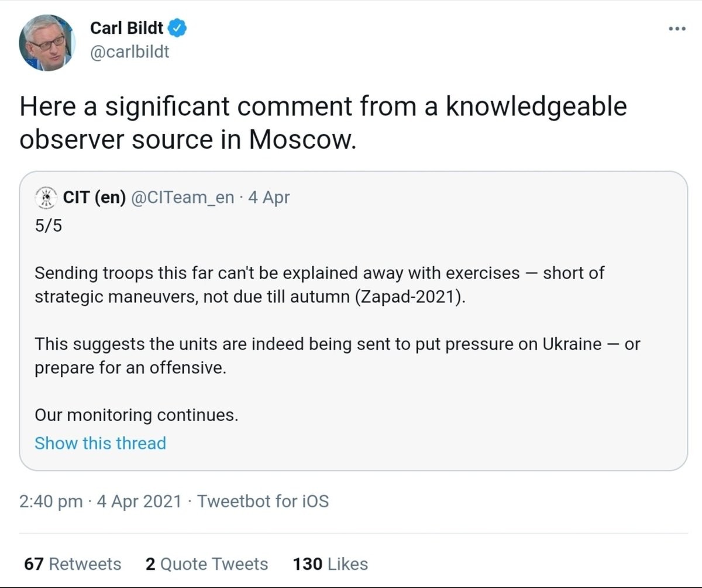This screenshot has height=588, width=702.
Task: Click the CIT (en) account logo icon
Action: click(46, 198)
